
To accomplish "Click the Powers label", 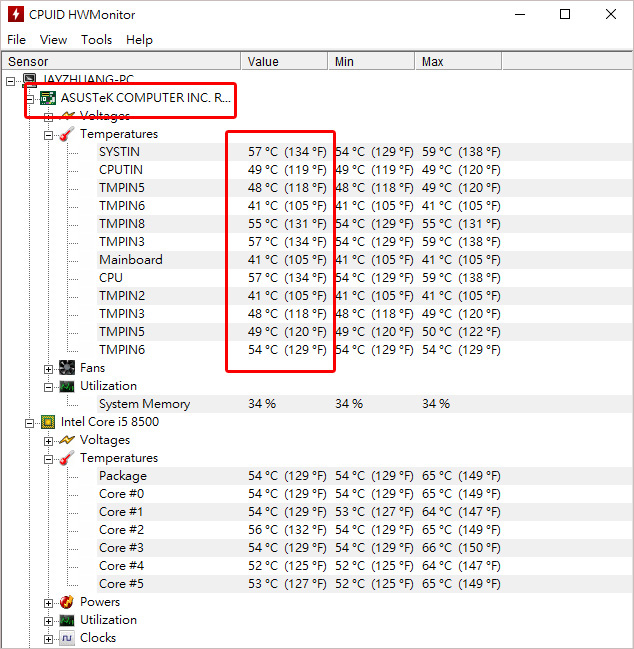I will click(x=100, y=602).
